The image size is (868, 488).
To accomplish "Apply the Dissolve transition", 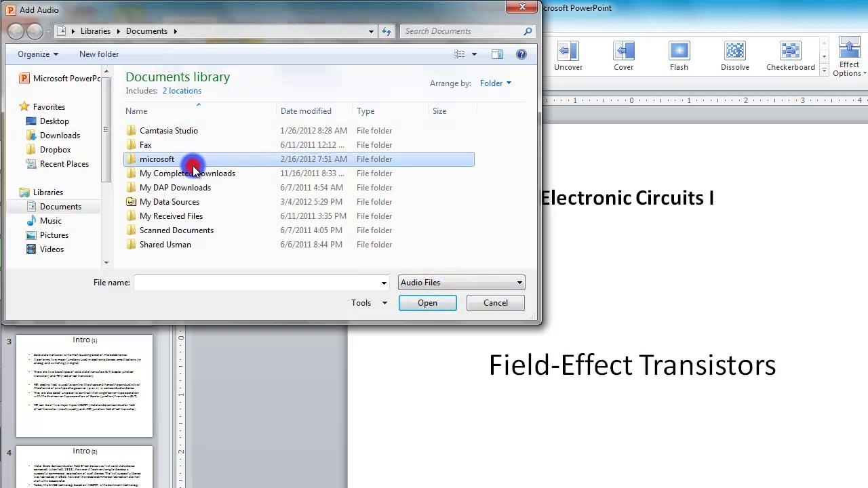I will point(735,56).
